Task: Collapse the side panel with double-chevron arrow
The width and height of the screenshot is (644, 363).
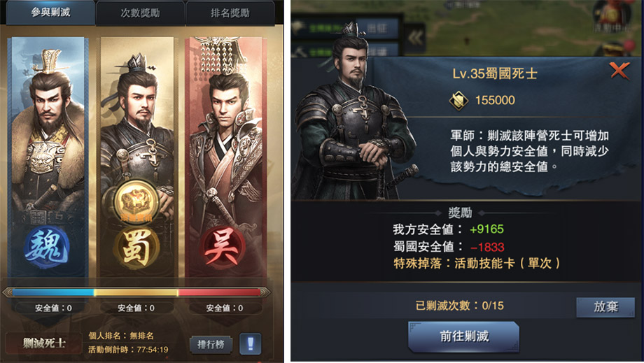Action: (x=415, y=38)
